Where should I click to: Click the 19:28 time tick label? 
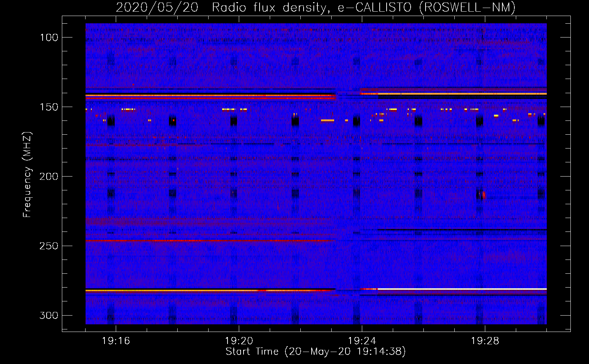(485, 341)
